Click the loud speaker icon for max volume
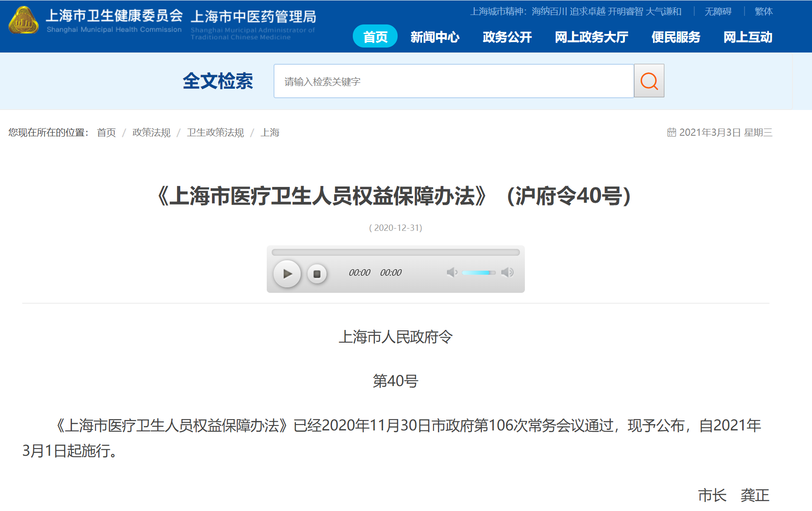812x511 pixels. coord(507,272)
